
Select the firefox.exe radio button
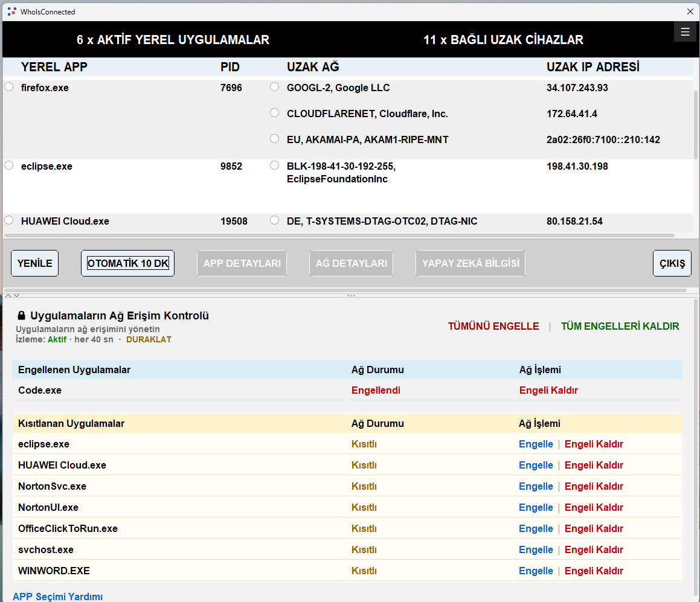click(9, 86)
